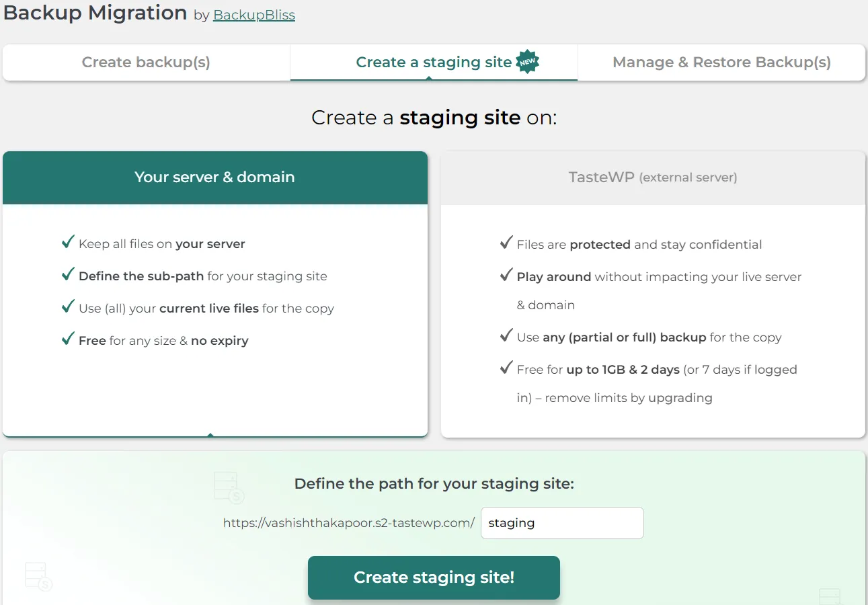Viewport: 868px width, 605px height.
Task: Open Manage & Restore Backup(s) tab
Action: tap(721, 63)
